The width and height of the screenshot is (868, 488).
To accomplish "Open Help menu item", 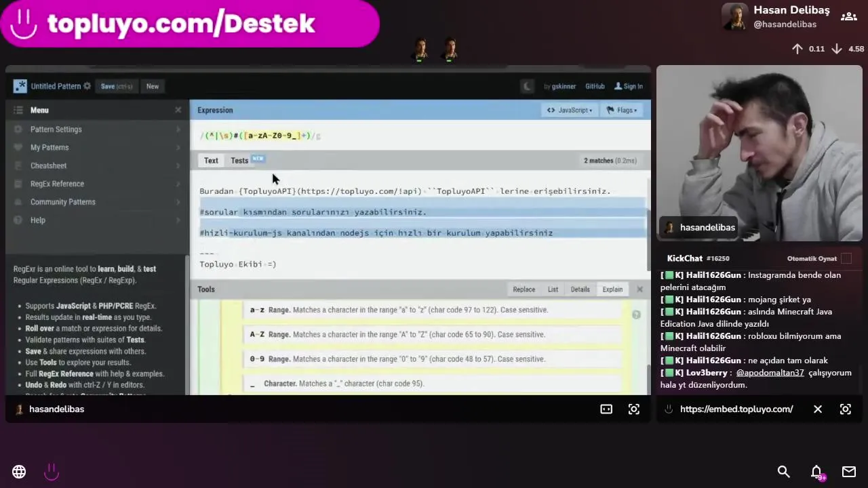I will pyautogui.click(x=97, y=220).
